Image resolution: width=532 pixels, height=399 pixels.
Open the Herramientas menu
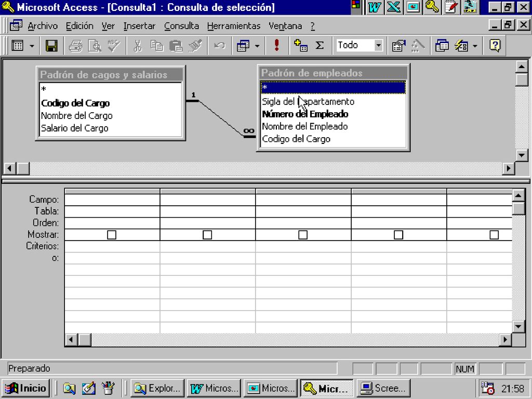[x=234, y=26]
